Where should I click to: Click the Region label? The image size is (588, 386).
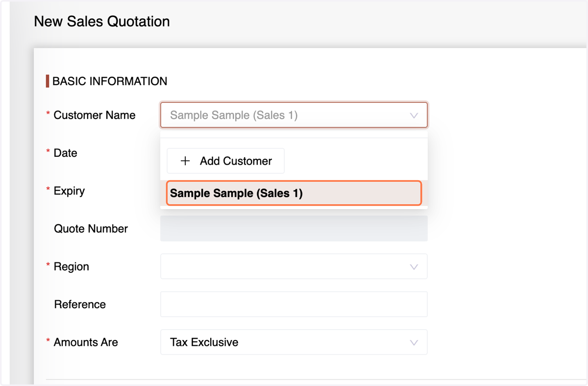point(72,266)
